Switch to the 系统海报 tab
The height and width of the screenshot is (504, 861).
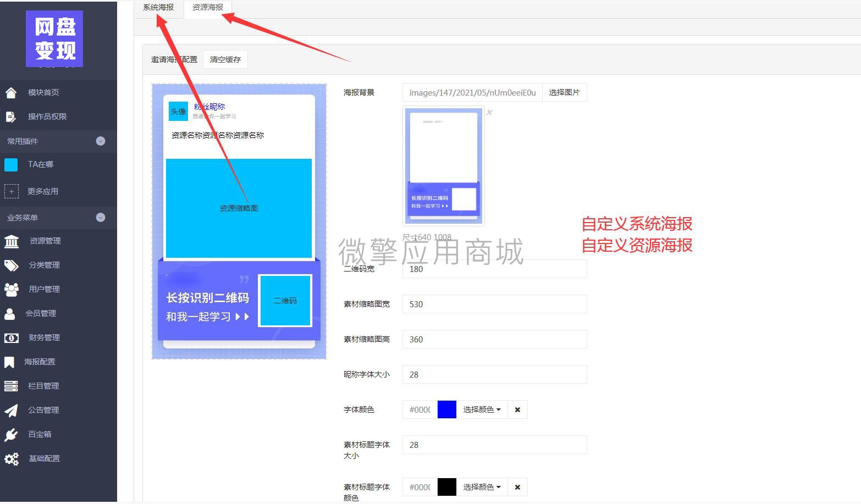(x=158, y=8)
